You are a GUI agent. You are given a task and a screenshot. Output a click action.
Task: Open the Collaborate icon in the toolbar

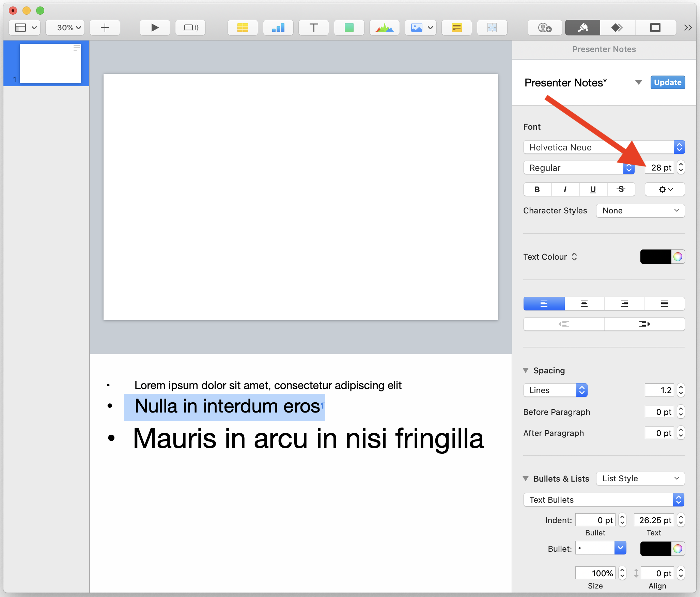544,28
